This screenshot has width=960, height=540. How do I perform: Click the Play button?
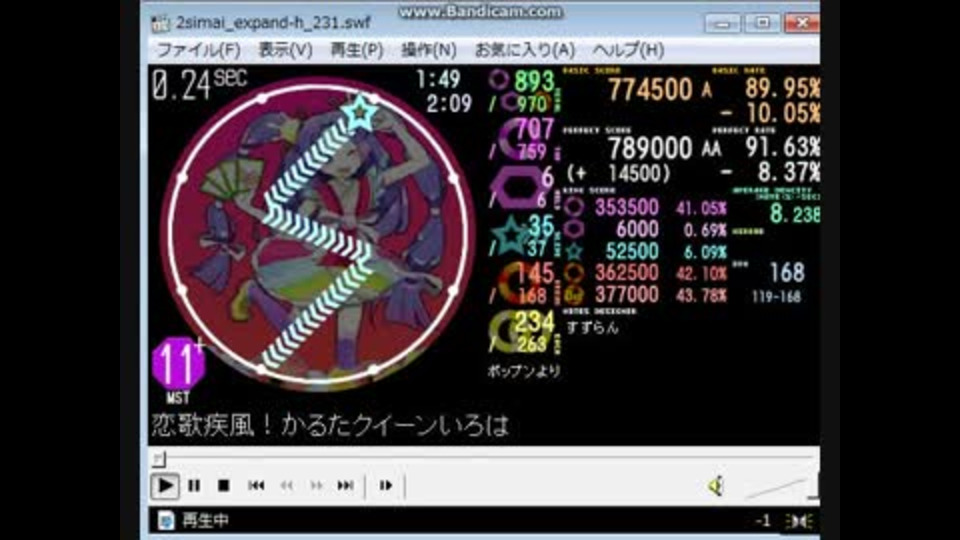pos(165,486)
